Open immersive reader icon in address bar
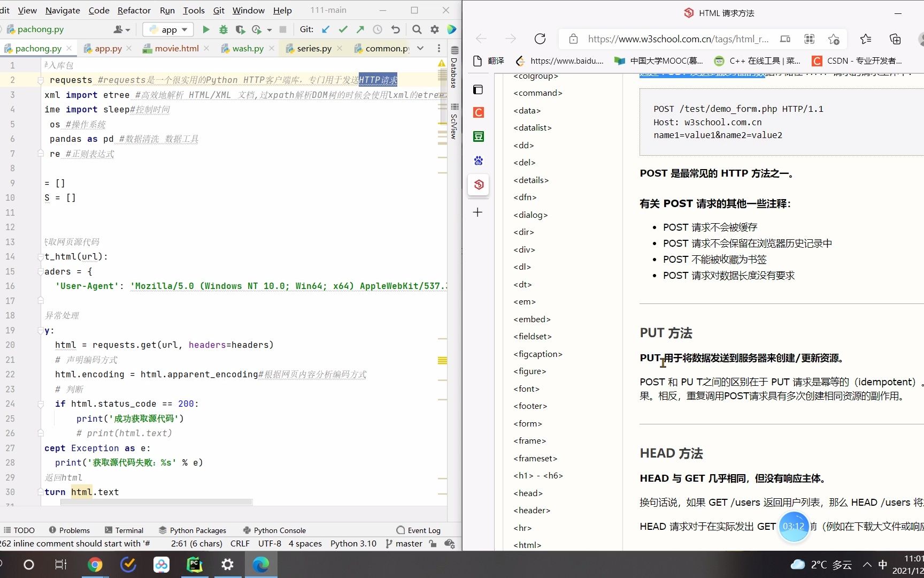Viewport: 924px width, 578px height. point(785,39)
